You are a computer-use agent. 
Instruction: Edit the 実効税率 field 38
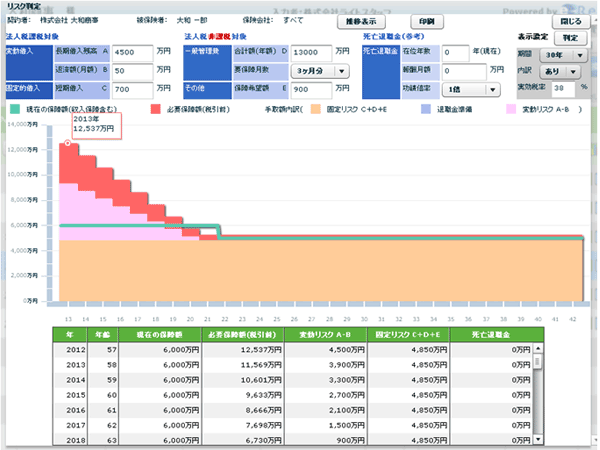[563, 88]
